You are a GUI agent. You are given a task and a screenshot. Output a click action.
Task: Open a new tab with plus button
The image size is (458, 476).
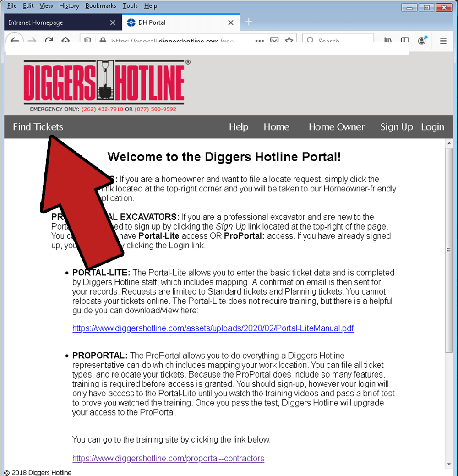(248, 22)
